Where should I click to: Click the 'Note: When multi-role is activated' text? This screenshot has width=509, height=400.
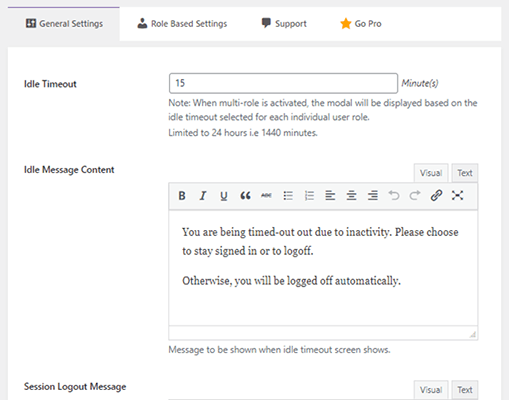[x=323, y=110]
